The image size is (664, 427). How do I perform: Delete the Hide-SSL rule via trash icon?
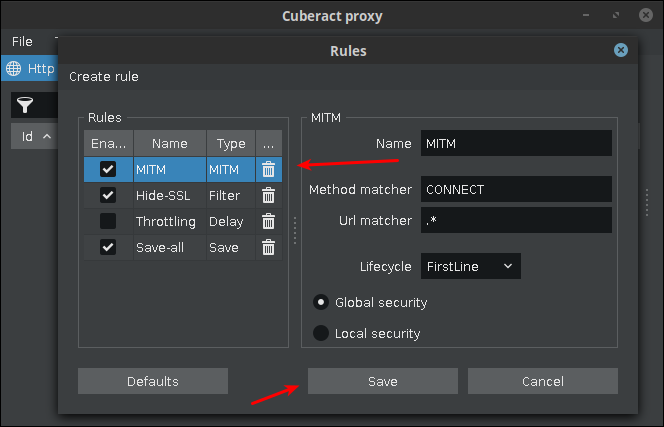click(x=268, y=195)
